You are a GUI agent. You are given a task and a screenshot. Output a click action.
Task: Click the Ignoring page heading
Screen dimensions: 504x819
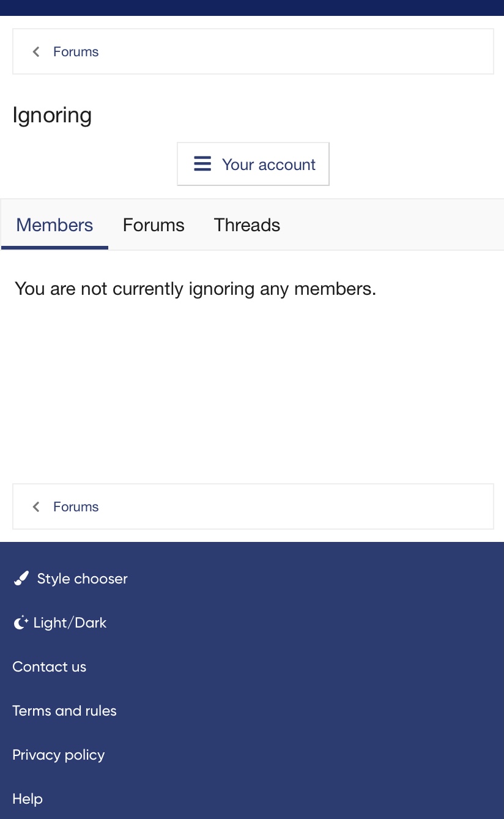click(x=52, y=115)
